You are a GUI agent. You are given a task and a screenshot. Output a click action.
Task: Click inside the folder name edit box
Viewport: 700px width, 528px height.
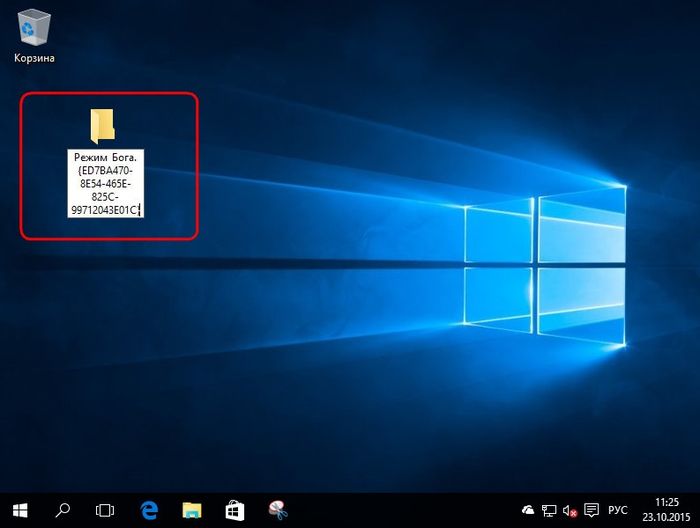[x=107, y=183]
